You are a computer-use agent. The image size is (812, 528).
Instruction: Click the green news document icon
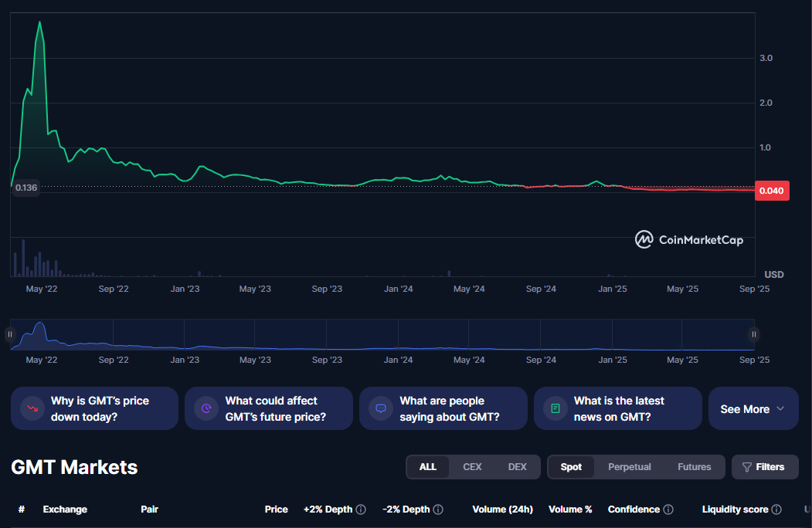coord(555,408)
